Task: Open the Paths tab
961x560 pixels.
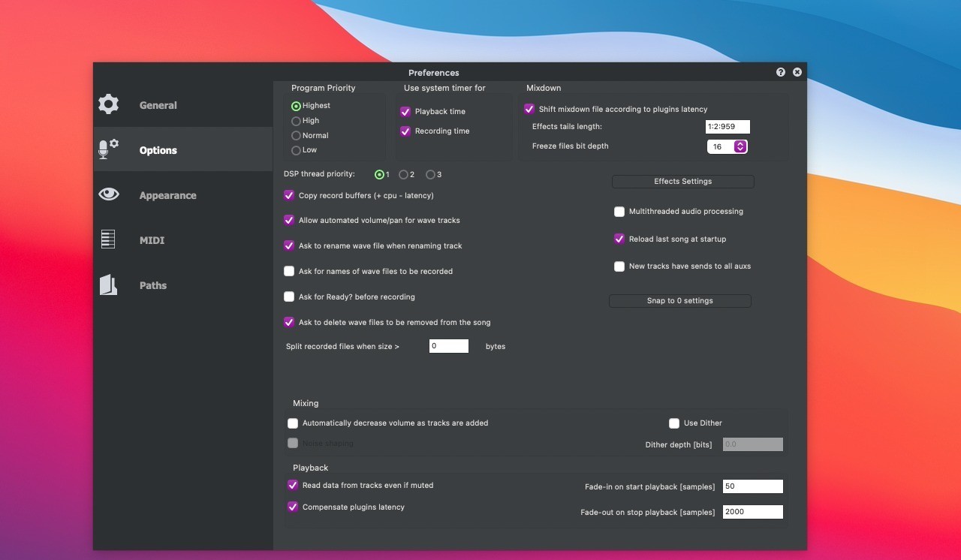Action: click(x=182, y=285)
